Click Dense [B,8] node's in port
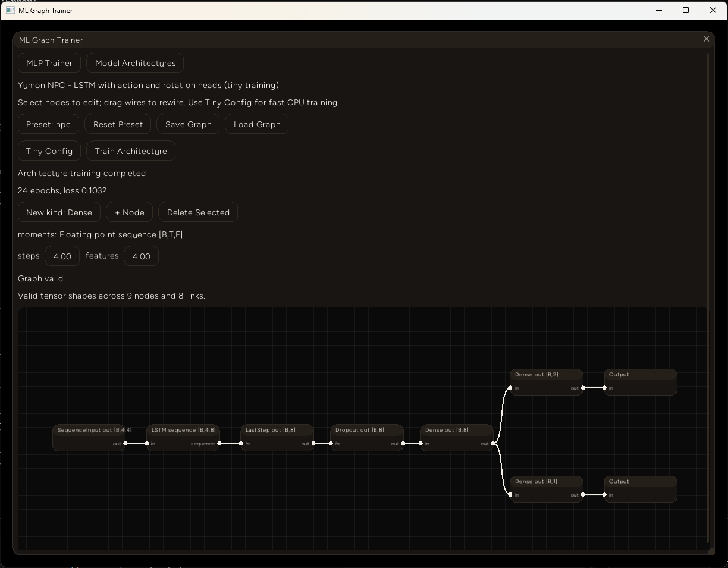The height and width of the screenshot is (568, 728). point(421,444)
